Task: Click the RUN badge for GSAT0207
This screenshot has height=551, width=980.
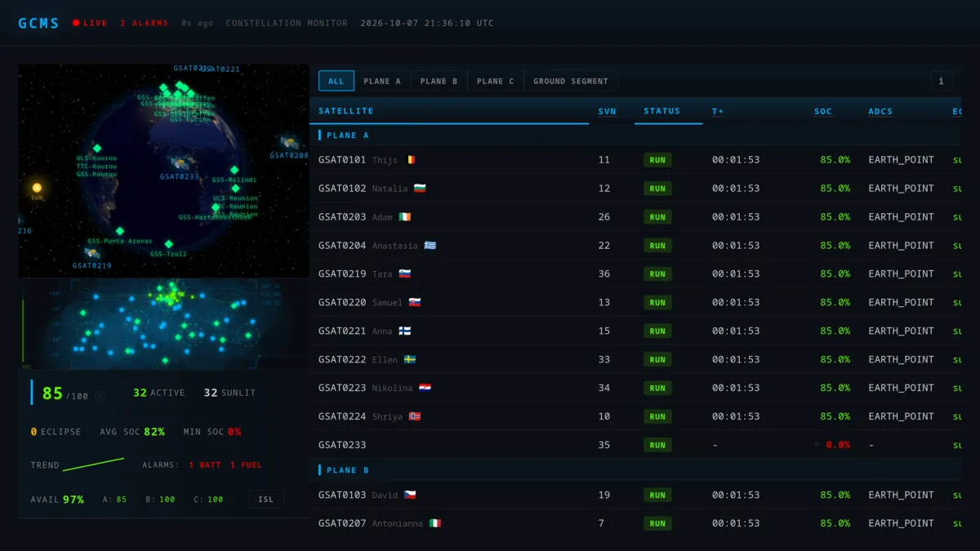Action: pyautogui.click(x=657, y=524)
